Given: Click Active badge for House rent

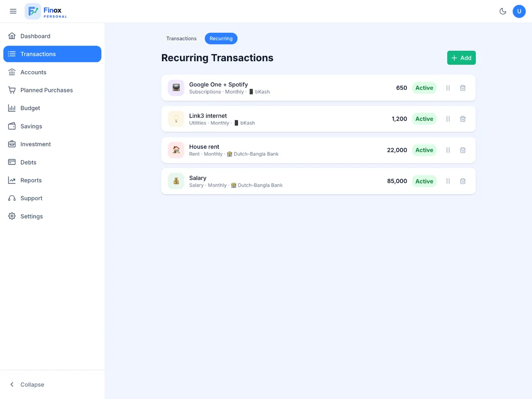Looking at the screenshot, I should coord(424,150).
